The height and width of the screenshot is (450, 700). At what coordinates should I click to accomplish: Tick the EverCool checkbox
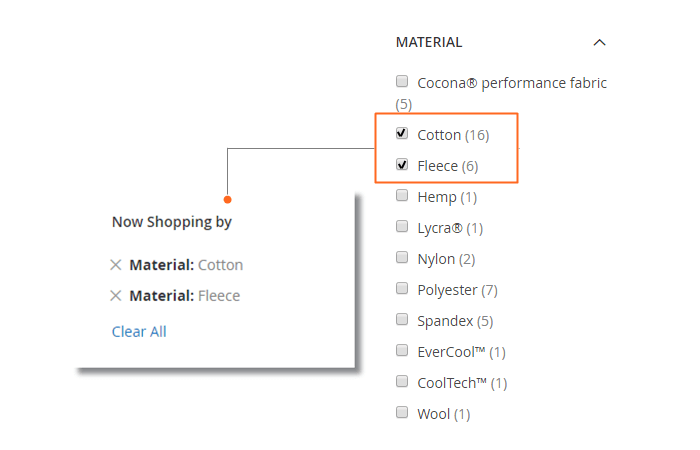click(x=402, y=350)
